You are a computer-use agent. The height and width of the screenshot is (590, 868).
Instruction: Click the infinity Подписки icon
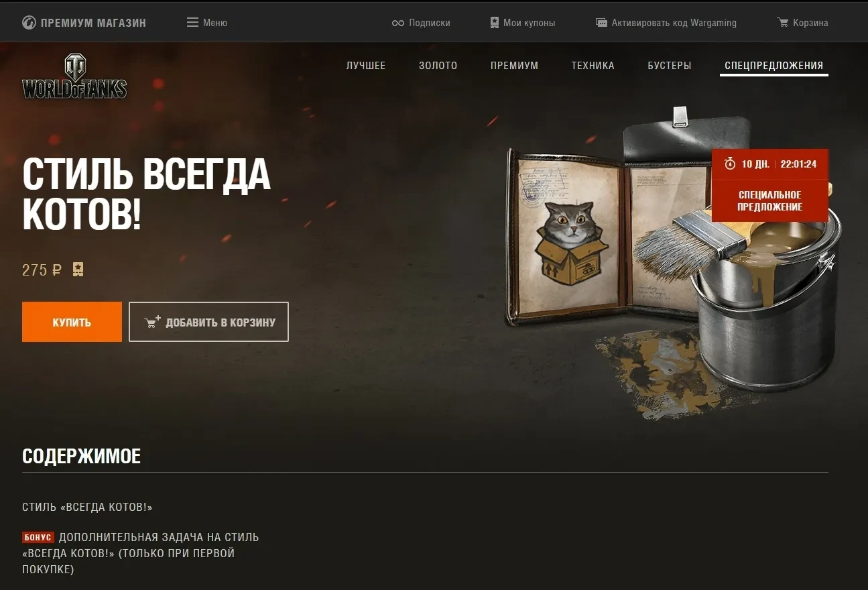pos(398,23)
